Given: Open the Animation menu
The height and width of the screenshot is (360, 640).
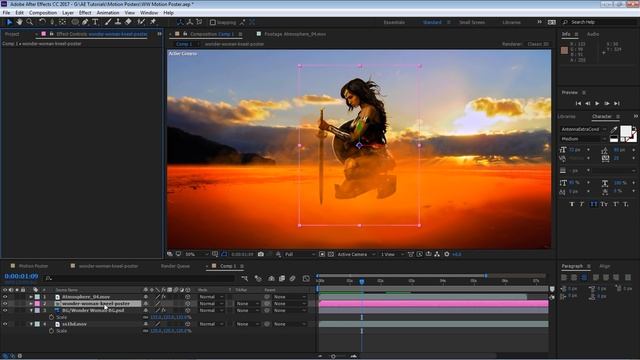Looking at the screenshot, I should tap(108, 13).
